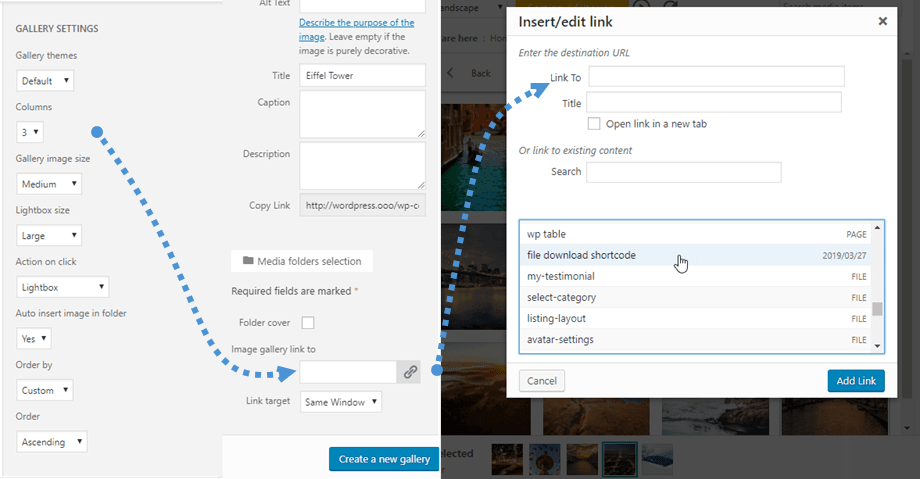
Task: Toggle the Folder cover checkbox
Action: tap(308, 323)
